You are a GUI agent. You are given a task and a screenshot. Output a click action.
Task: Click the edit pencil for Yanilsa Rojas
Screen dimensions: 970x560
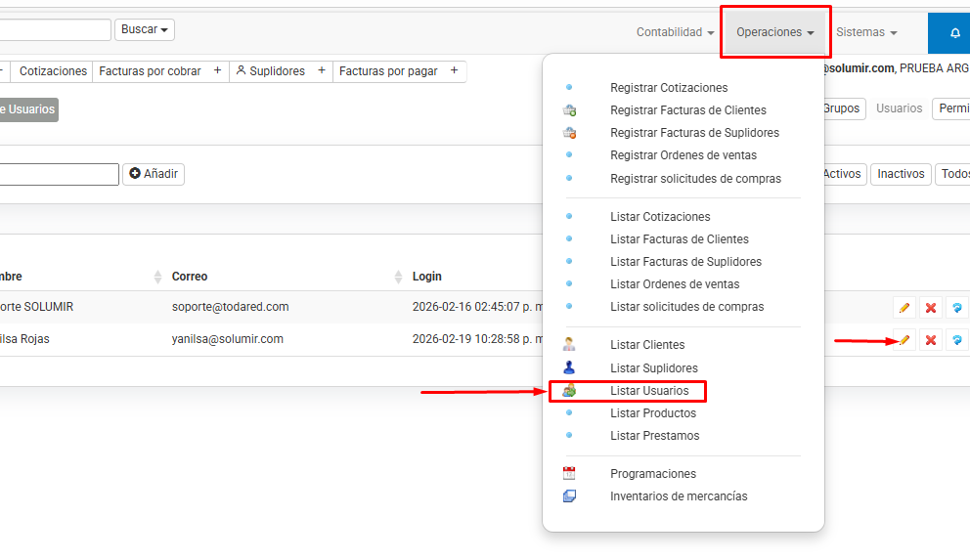click(x=904, y=340)
